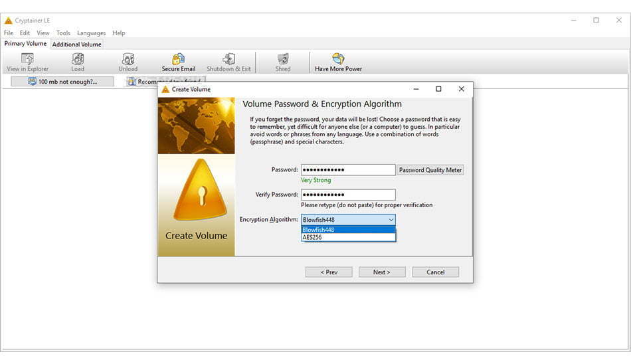
Task: Click the Volume Password & Encryption Algorithm heading
Action: [x=322, y=104]
